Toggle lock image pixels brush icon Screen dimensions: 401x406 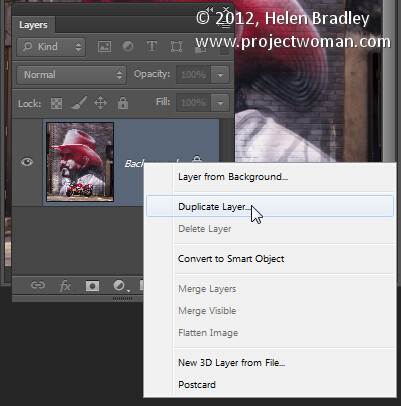coord(79,103)
